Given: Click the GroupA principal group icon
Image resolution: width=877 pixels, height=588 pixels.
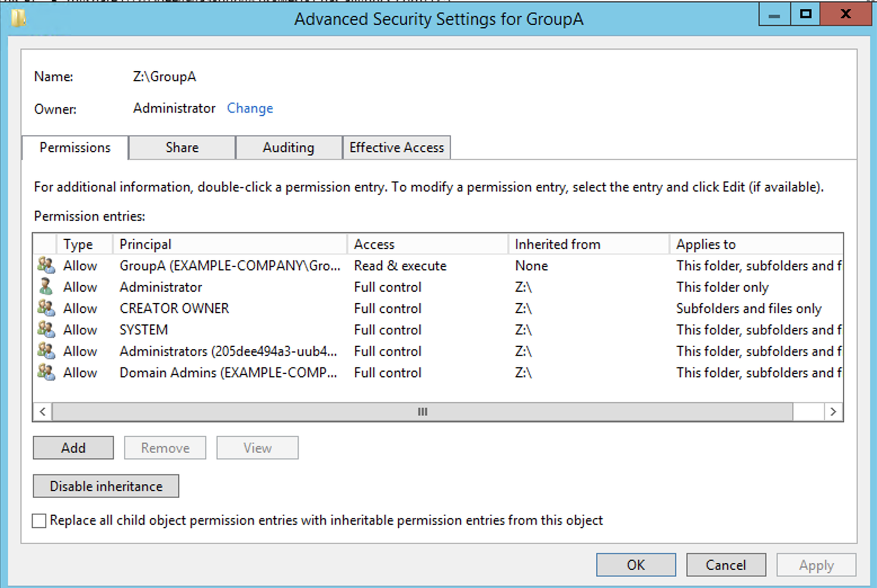Looking at the screenshot, I should [x=46, y=265].
